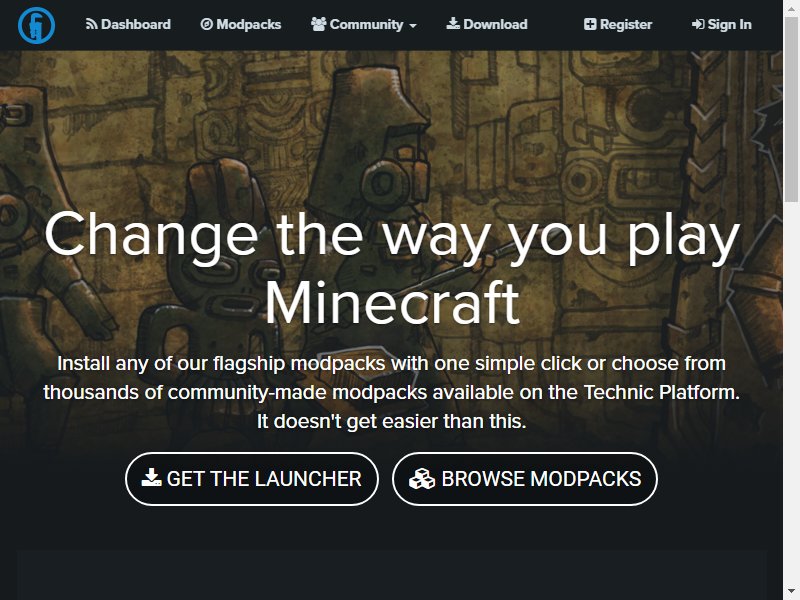Open the Community menu label
Viewport: 800px width, 600px height.
(x=366, y=24)
